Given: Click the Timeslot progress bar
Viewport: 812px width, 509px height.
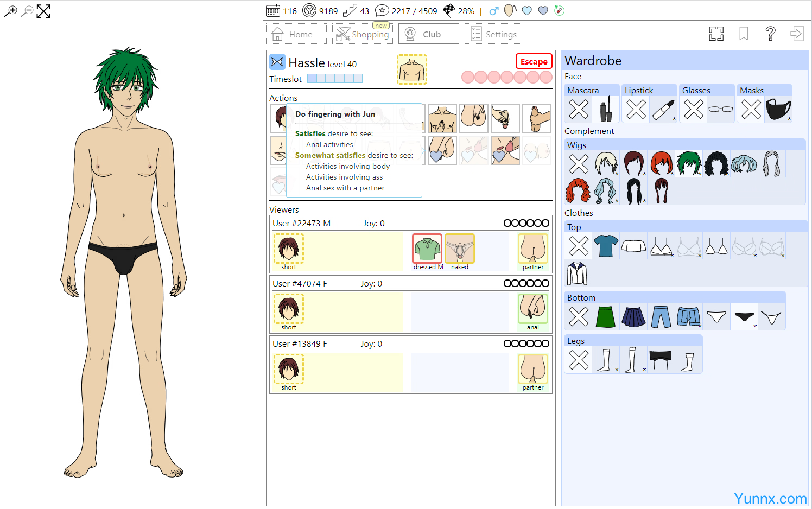Looking at the screenshot, I should point(335,79).
